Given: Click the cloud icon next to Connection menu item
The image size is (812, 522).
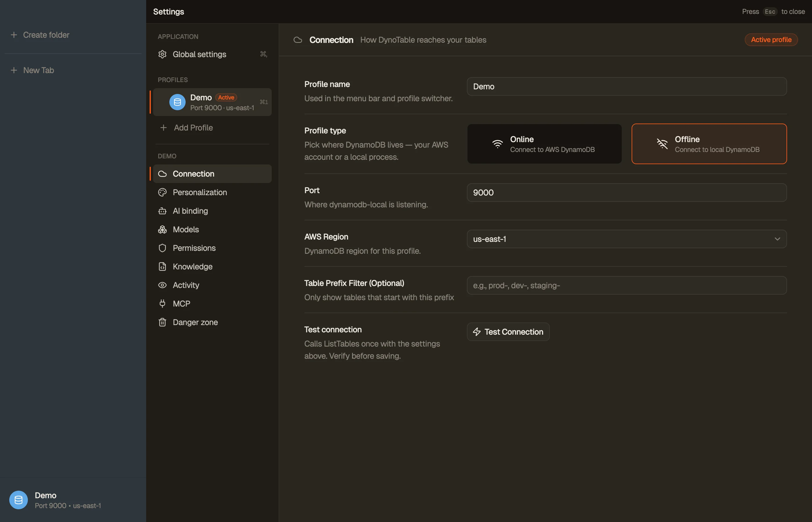Looking at the screenshot, I should 162,174.
